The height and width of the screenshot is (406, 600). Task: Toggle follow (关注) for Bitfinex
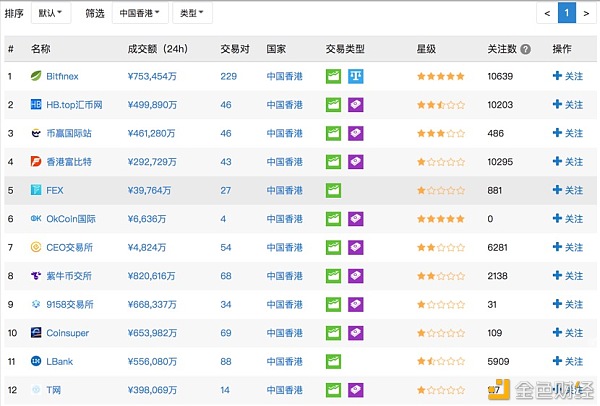click(567, 76)
